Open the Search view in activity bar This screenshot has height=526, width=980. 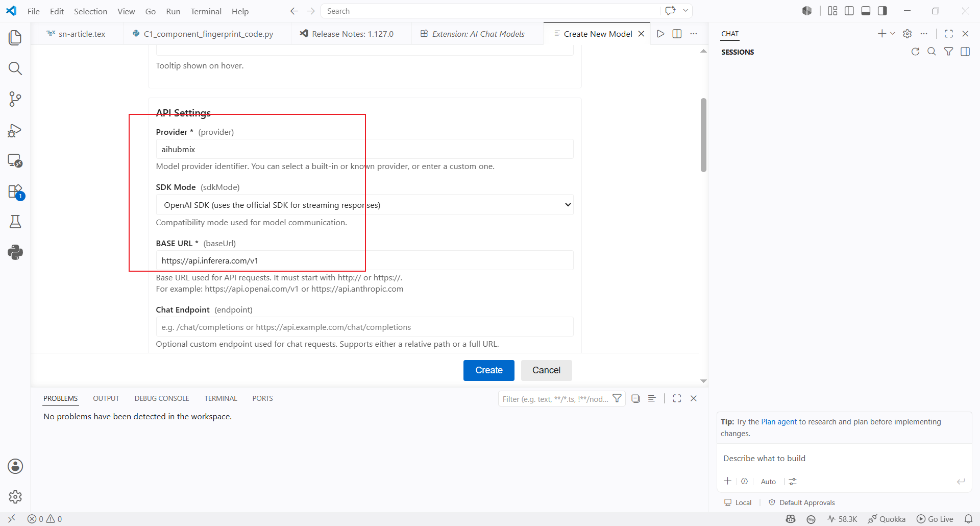15,68
